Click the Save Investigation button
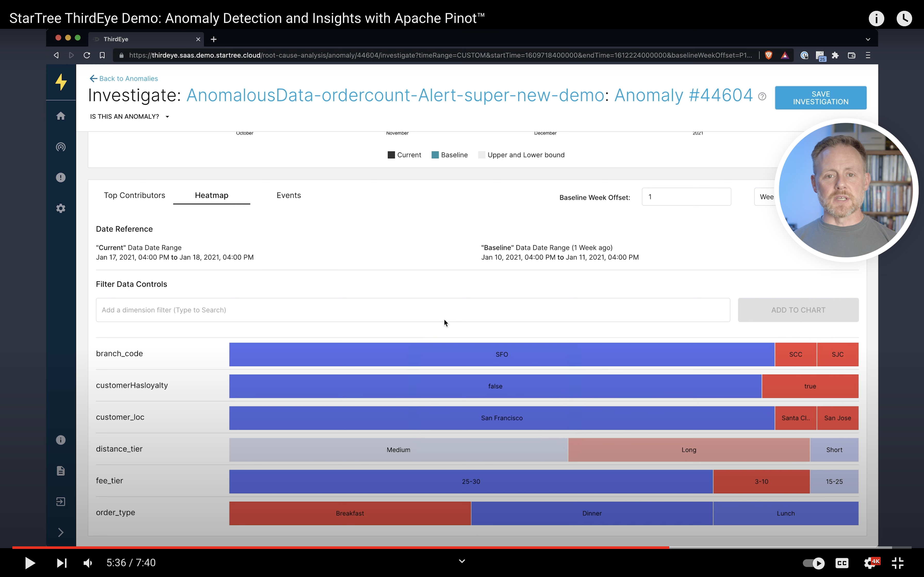Image resolution: width=924 pixels, height=577 pixels. 820,98
